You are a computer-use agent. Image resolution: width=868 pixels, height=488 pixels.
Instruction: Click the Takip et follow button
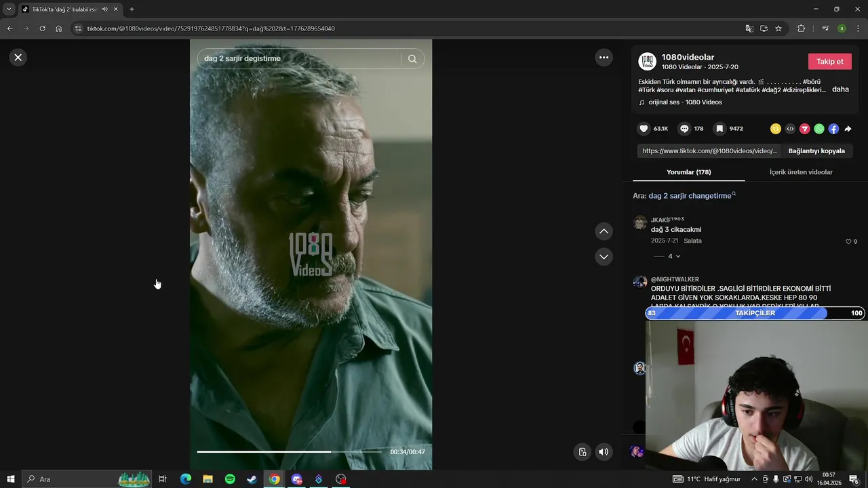[830, 62]
